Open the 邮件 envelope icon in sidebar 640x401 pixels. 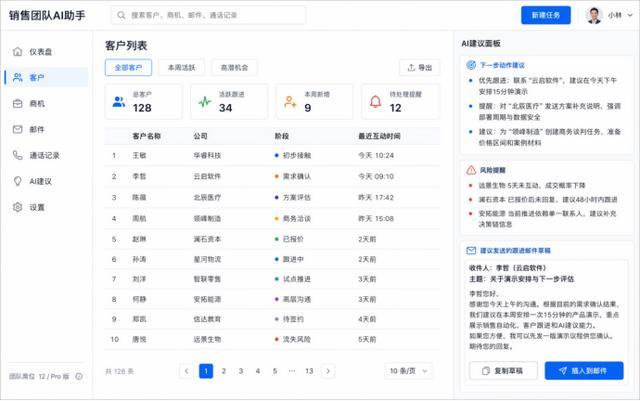pyautogui.click(x=18, y=129)
